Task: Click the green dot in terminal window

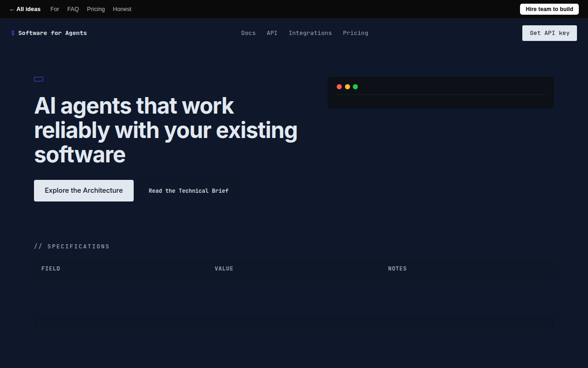Action: [355, 87]
